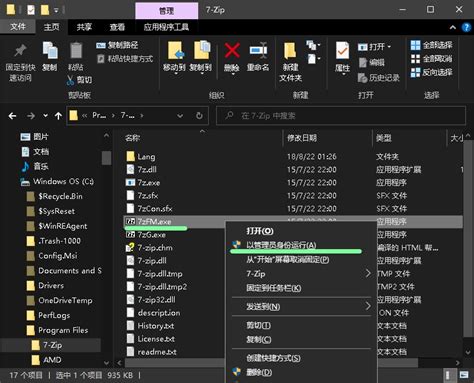Viewport: 474px width, 383px height.
Task: Toggle large icons view in status bar
Action: pyautogui.click(x=464, y=375)
